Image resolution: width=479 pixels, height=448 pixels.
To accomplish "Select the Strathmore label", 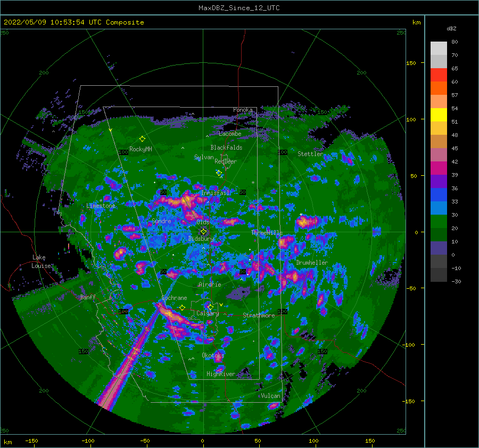I will point(259,315).
